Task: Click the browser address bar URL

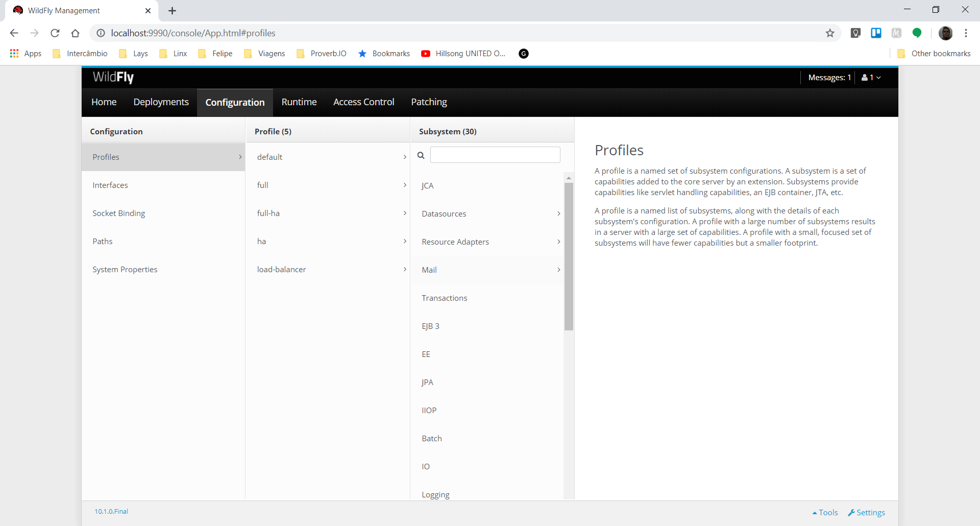Action: pos(193,33)
